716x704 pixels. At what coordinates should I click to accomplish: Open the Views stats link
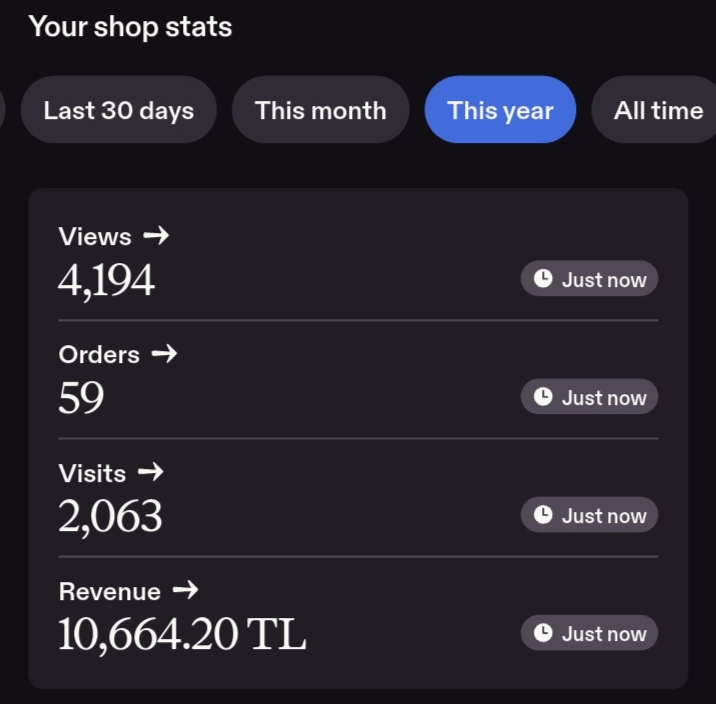point(114,236)
